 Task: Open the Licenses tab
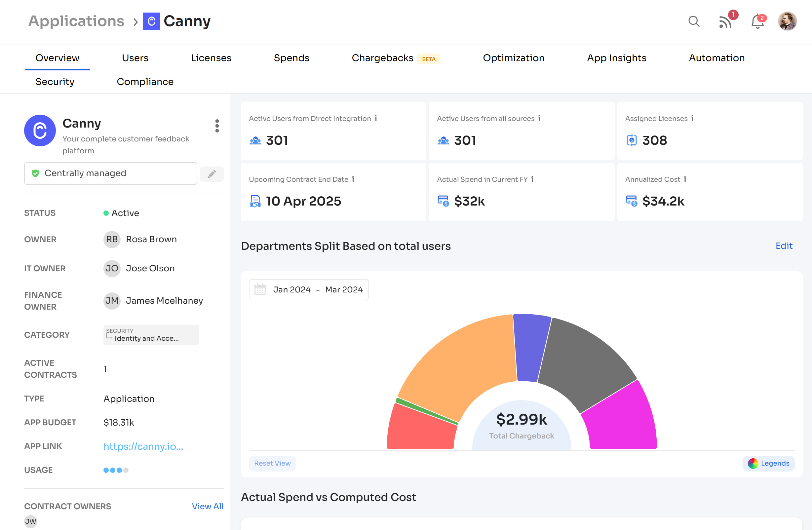[211, 58]
